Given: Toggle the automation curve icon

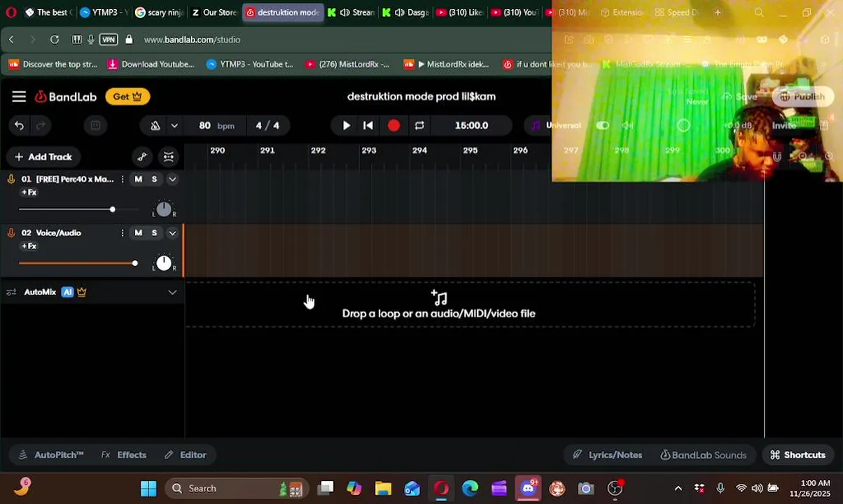Looking at the screenshot, I should 142,157.
